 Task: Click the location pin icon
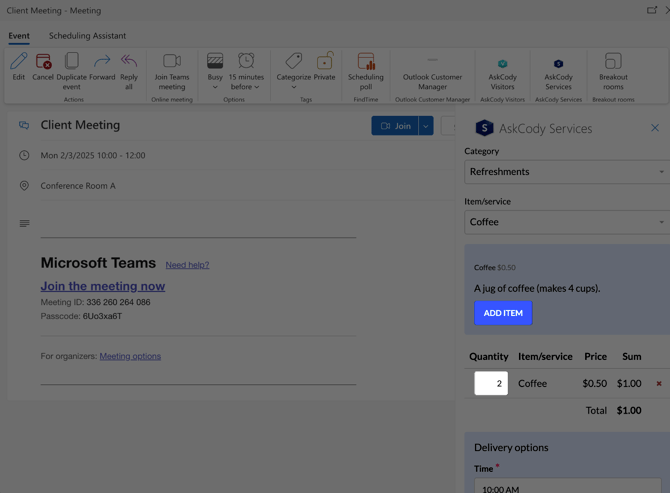coord(24,185)
